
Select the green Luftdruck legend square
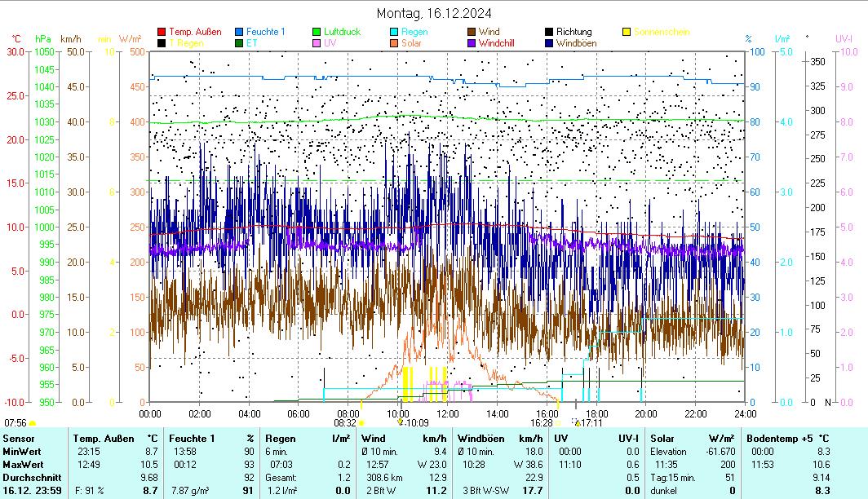coord(317,32)
